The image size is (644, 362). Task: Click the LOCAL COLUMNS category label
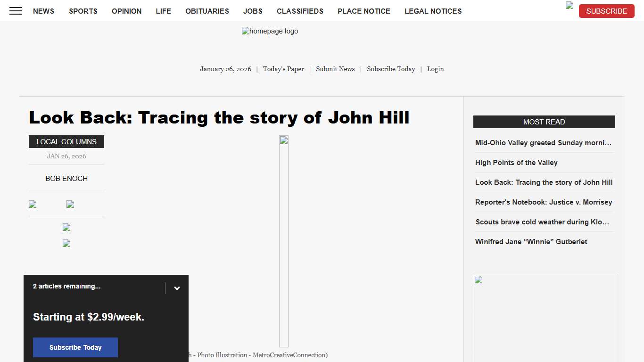click(x=66, y=141)
